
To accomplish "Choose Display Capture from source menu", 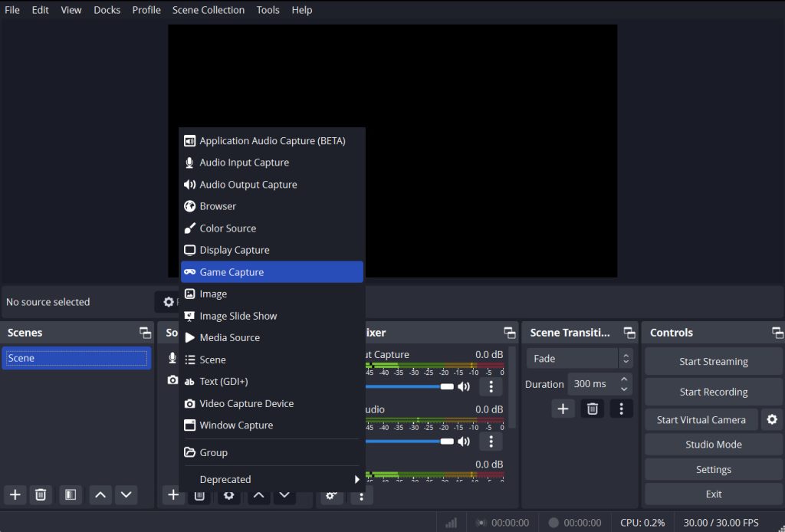I will click(272, 250).
